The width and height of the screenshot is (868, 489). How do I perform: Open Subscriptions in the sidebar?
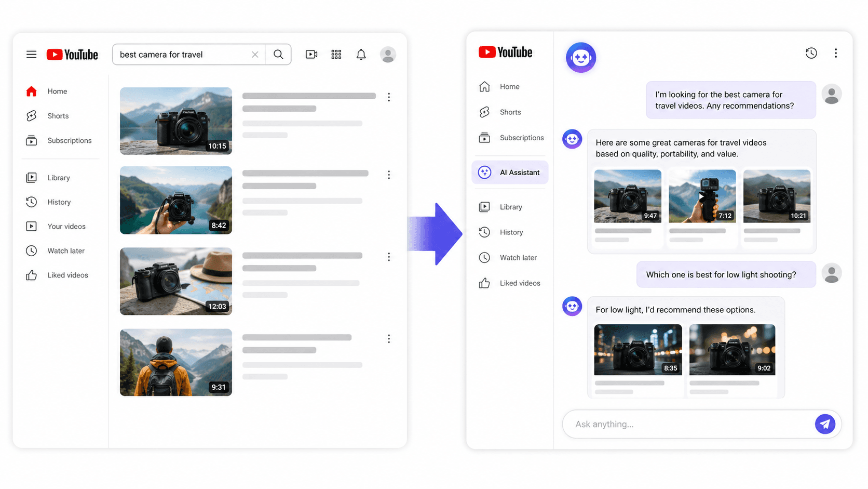pyautogui.click(x=70, y=140)
